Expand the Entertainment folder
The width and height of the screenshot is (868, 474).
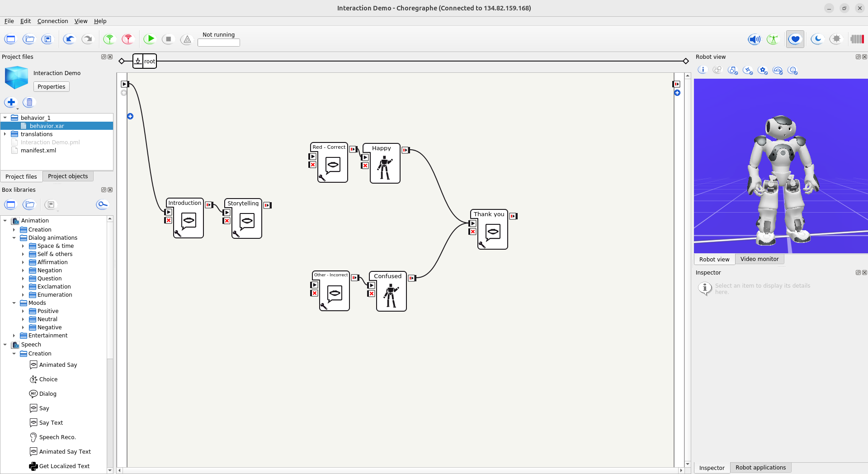click(x=14, y=336)
